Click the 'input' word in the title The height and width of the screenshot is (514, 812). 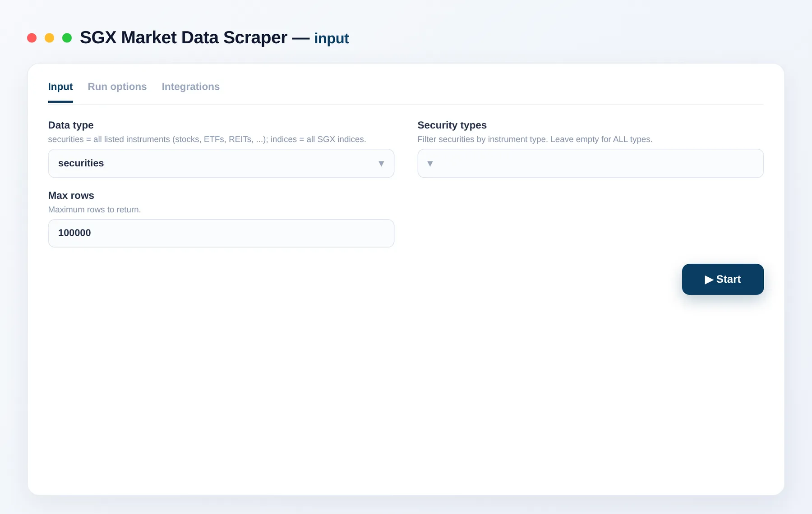pos(332,39)
